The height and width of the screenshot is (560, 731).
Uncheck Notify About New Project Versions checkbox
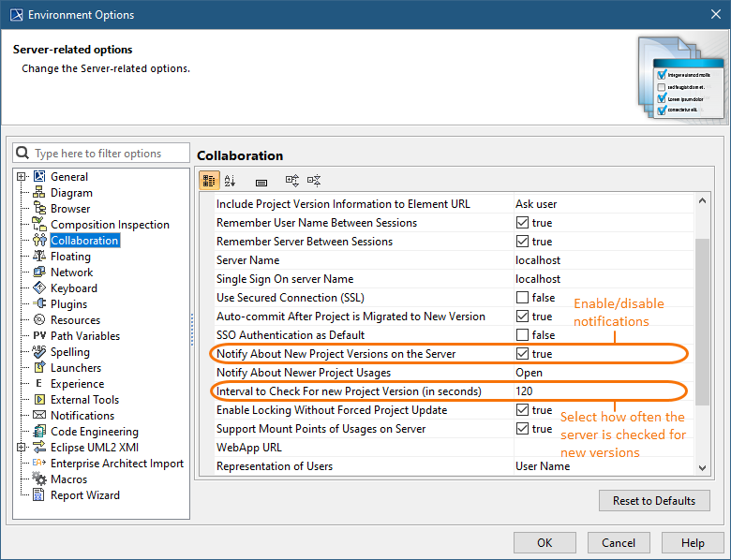point(523,354)
